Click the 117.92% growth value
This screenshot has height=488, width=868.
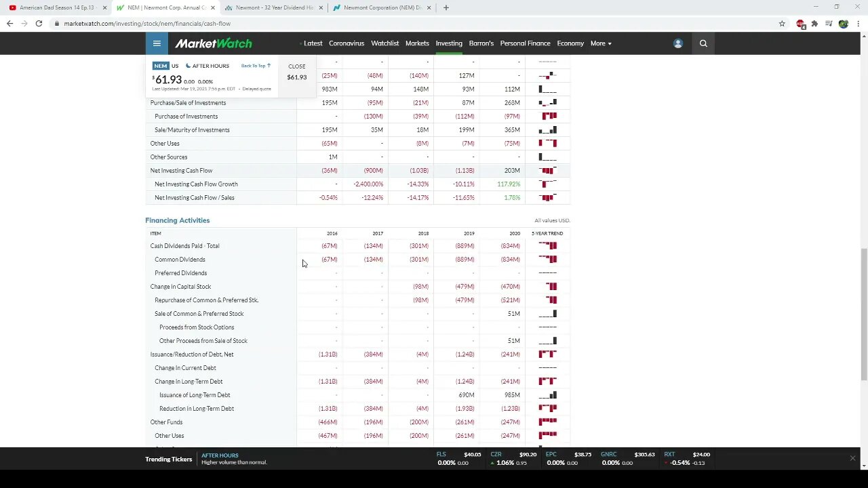point(509,184)
